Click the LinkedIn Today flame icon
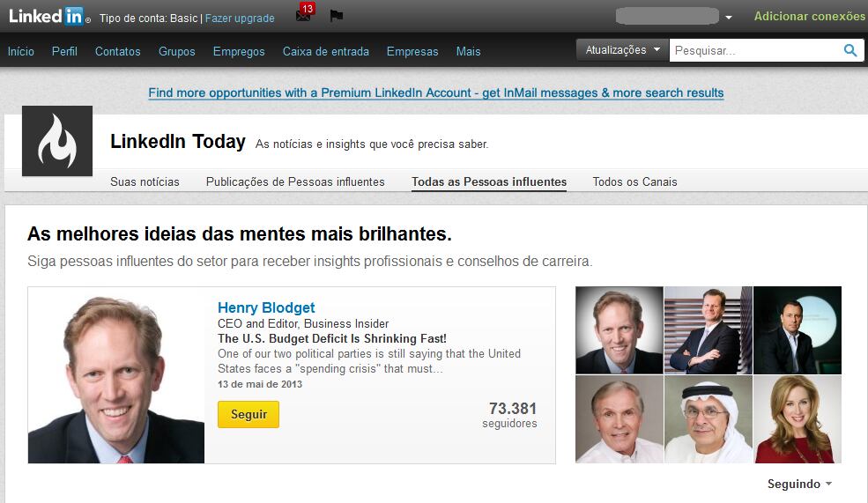This screenshot has height=503, width=868. 57,141
